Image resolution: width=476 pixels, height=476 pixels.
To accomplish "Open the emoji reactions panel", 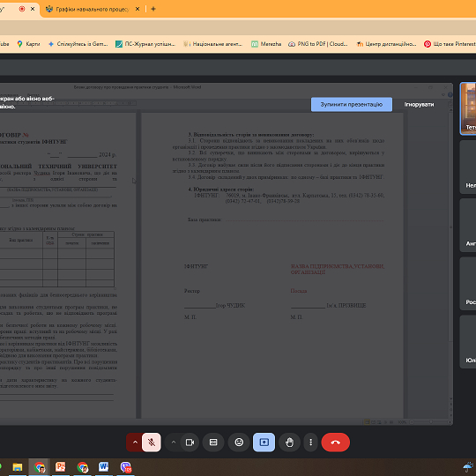I will 239,443.
